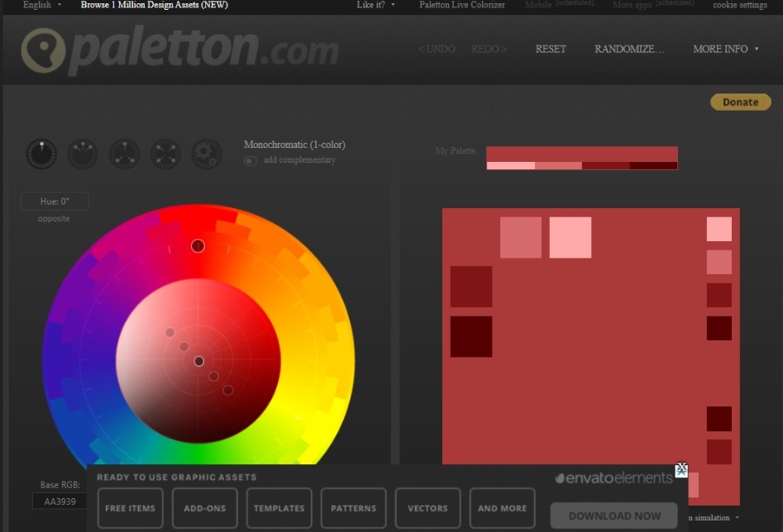
Task: Select the Adjacent colors scheme icon
Action: pyautogui.click(x=83, y=154)
